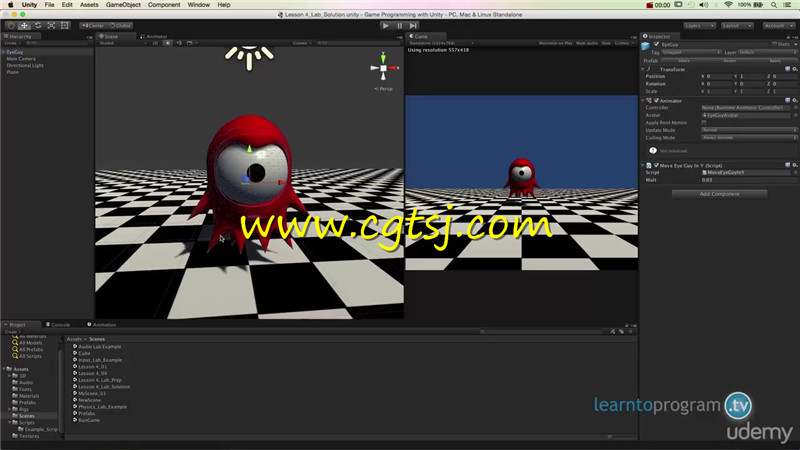
Task: Open Transform help book icon
Action: click(x=788, y=69)
